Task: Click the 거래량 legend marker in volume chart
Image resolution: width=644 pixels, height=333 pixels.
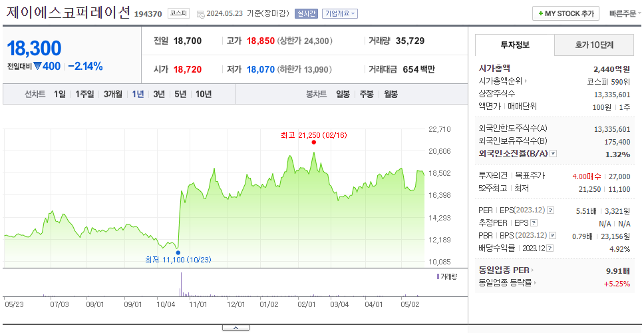Action: [438, 276]
